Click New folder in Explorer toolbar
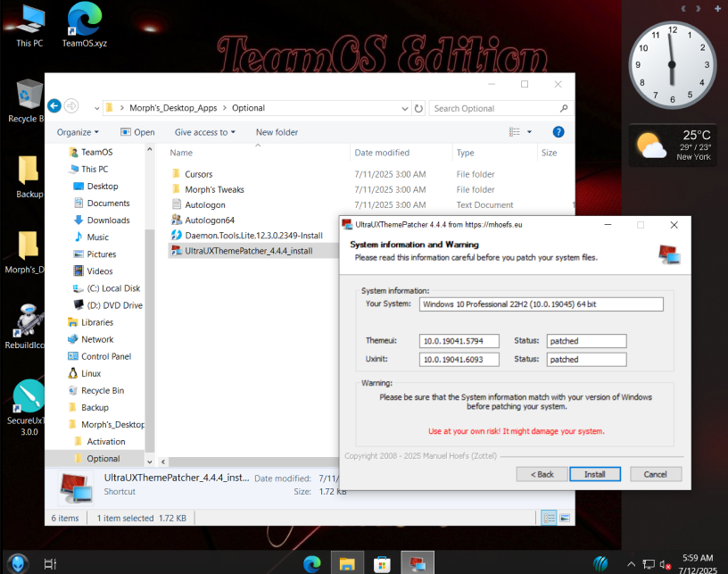This screenshot has width=728, height=574. [277, 132]
